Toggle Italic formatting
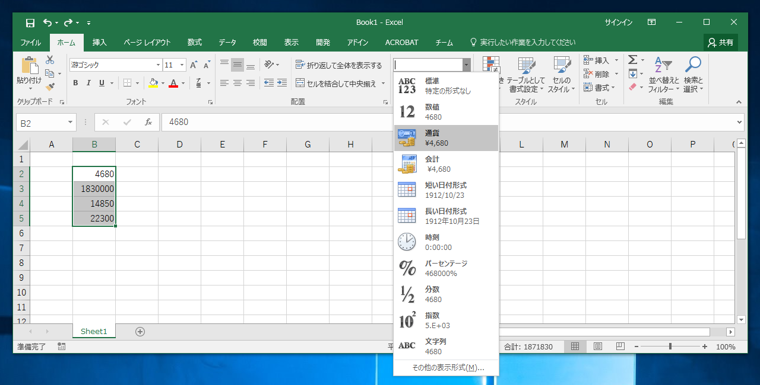760x385 pixels. click(x=89, y=83)
